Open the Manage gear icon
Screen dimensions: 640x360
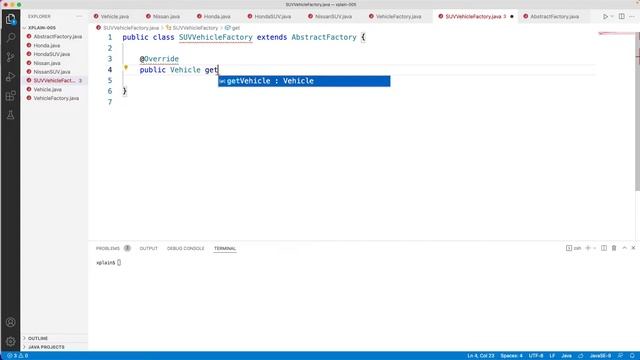(11, 341)
